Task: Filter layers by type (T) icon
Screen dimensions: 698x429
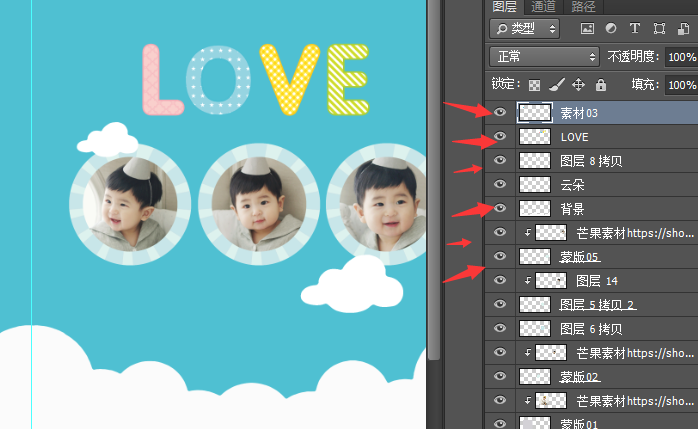Action: pyautogui.click(x=635, y=28)
